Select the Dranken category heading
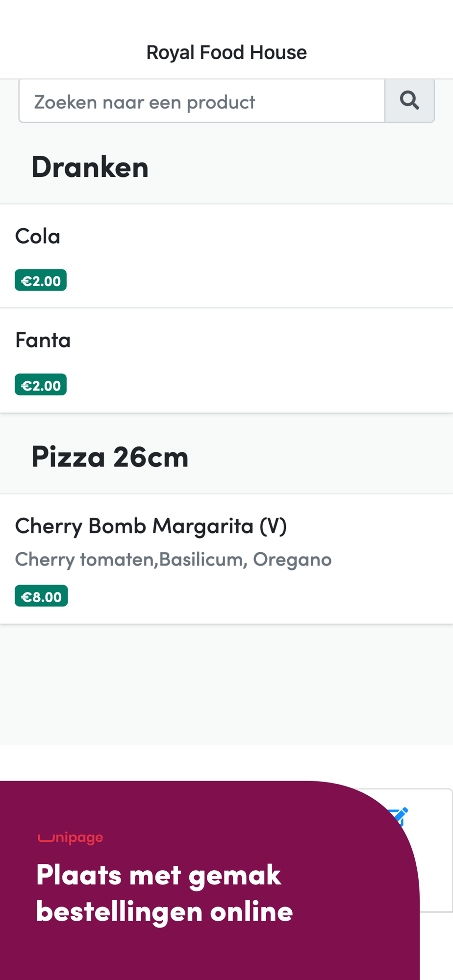Viewport: 453px width, 980px height. coord(90,167)
